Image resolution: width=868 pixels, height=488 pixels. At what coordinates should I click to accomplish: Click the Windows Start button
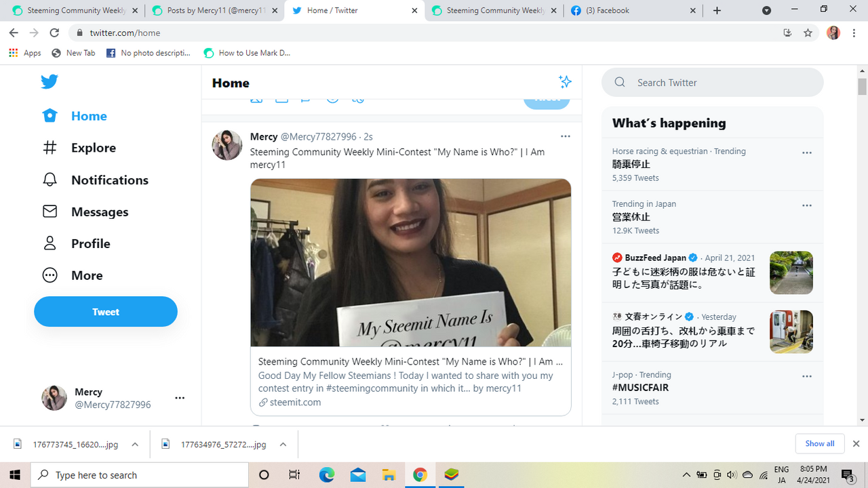coord(15,475)
